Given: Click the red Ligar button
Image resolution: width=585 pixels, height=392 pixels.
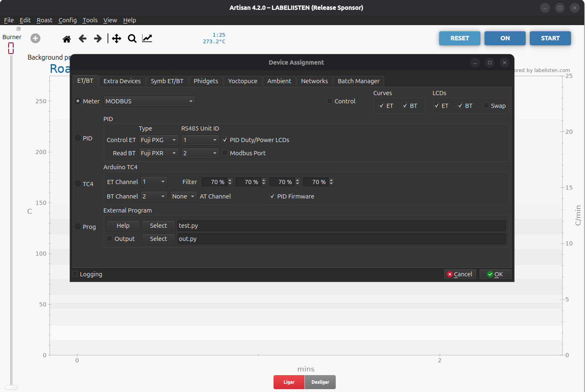Looking at the screenshot, I should click(289, 382).
